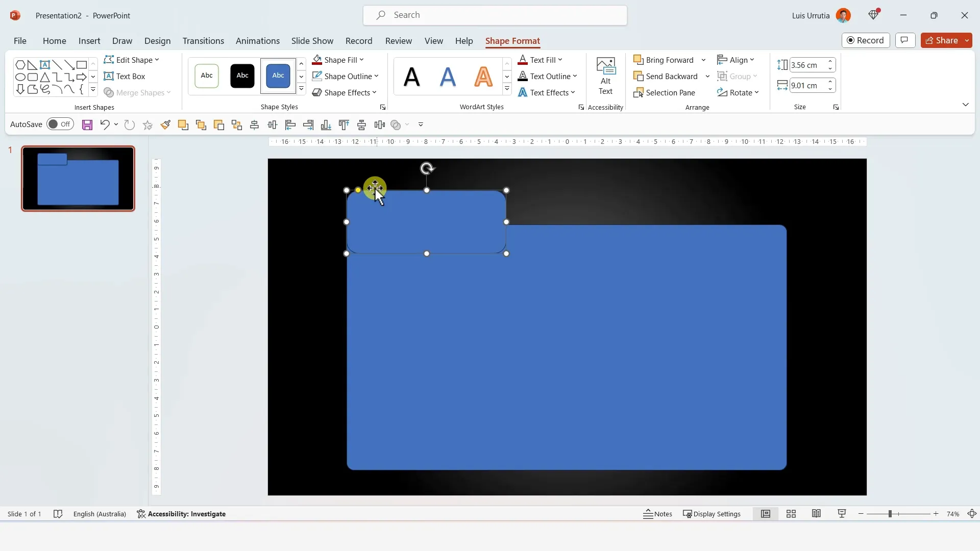Start Slide Show from status bar icon
This screenshot has height=551, width=980.
[x=842, y=514]
